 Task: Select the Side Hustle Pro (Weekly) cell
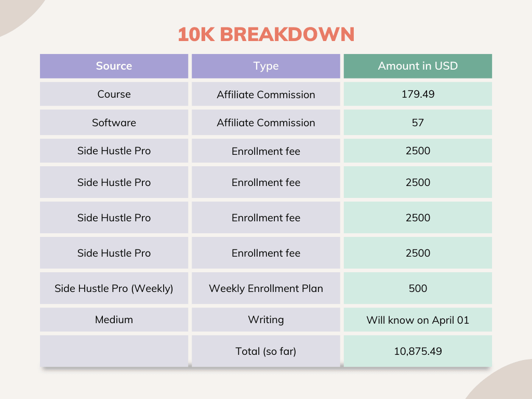coord(114,288)
